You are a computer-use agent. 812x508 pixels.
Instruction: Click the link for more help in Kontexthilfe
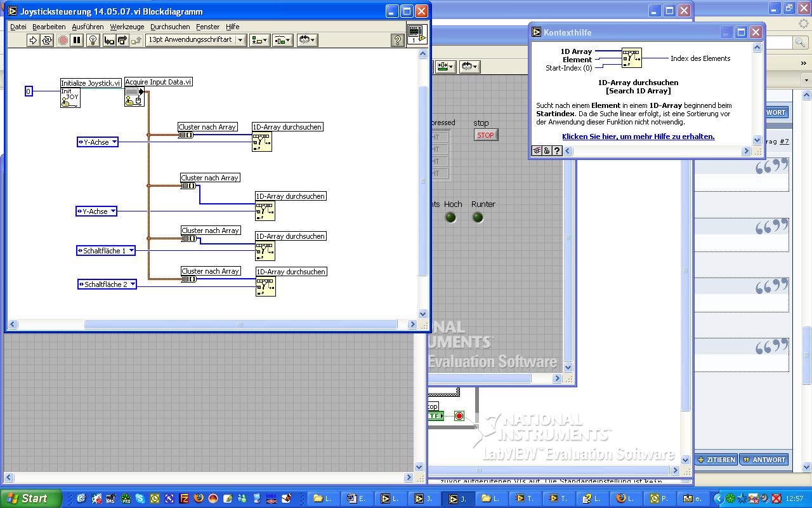click(638, 137)
